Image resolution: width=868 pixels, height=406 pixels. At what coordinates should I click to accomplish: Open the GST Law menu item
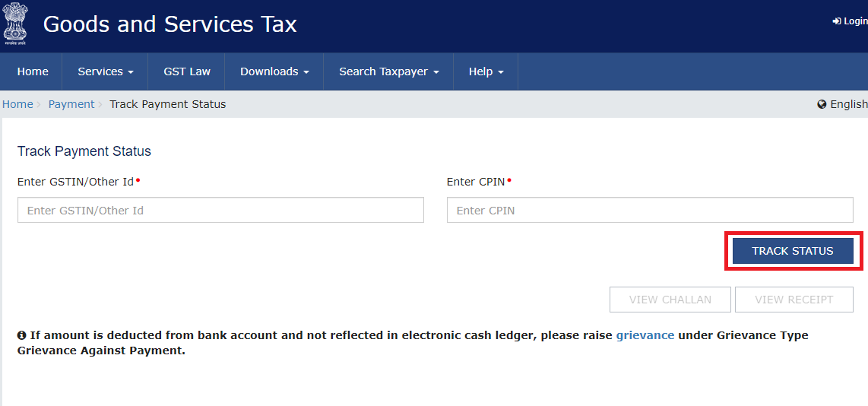187,71
